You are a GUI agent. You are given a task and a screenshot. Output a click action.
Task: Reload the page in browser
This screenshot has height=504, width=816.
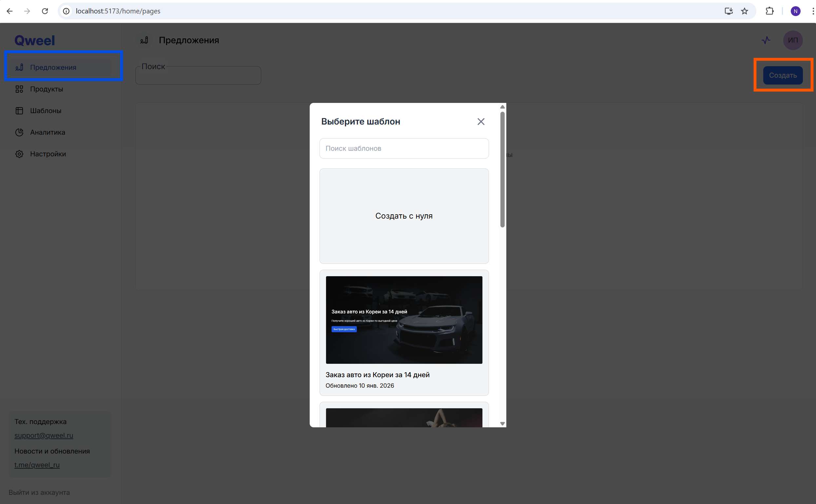[x=45, y=11]
